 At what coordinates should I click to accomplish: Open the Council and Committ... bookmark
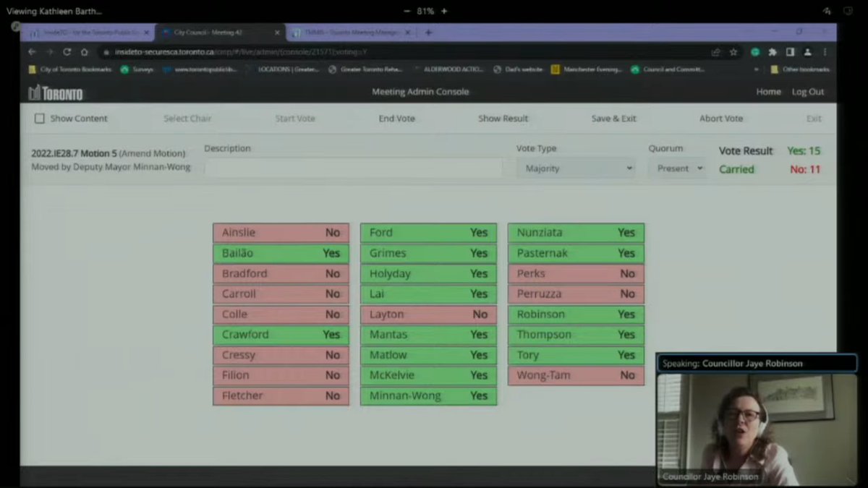point(667,69)
